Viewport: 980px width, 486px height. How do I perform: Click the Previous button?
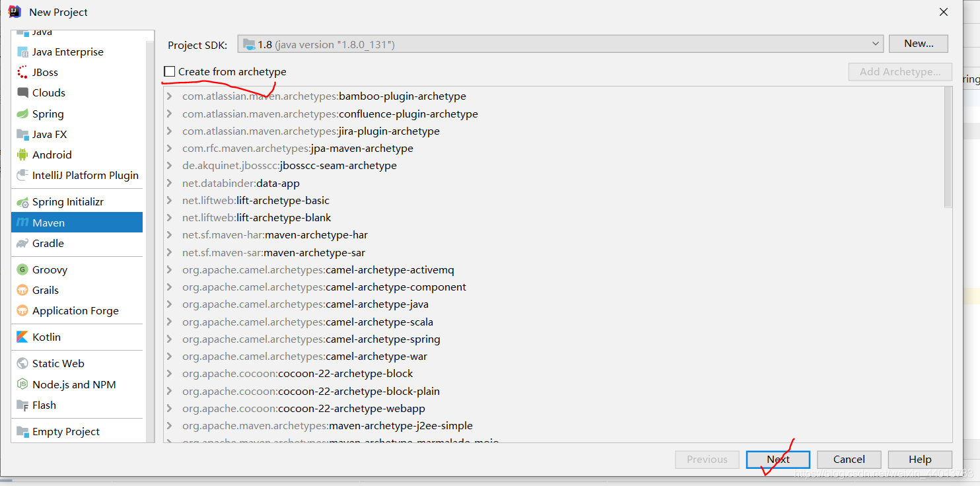(707, 460)
